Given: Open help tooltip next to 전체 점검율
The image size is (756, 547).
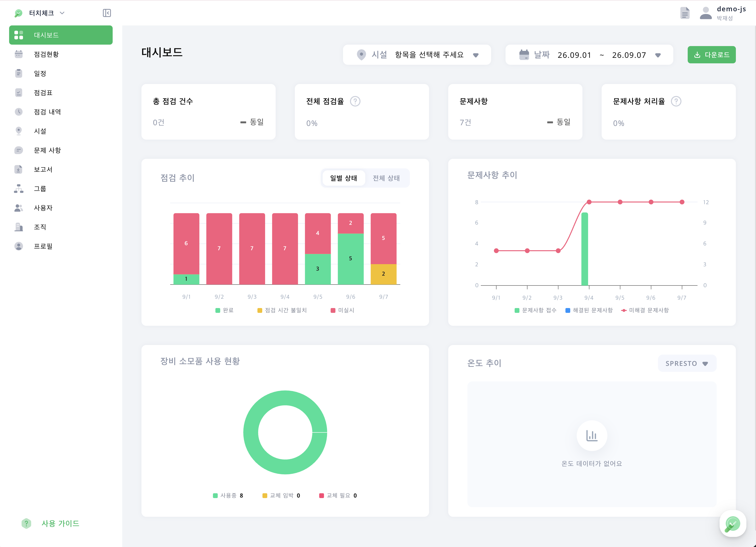Looking at the screenshot, I should (355, 101).
